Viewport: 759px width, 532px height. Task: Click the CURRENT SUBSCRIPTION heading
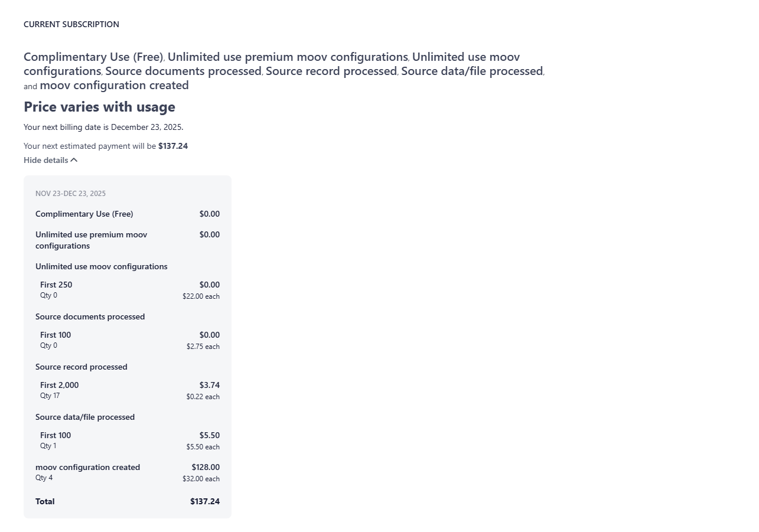pyautogui.click(x=71, y=24)
